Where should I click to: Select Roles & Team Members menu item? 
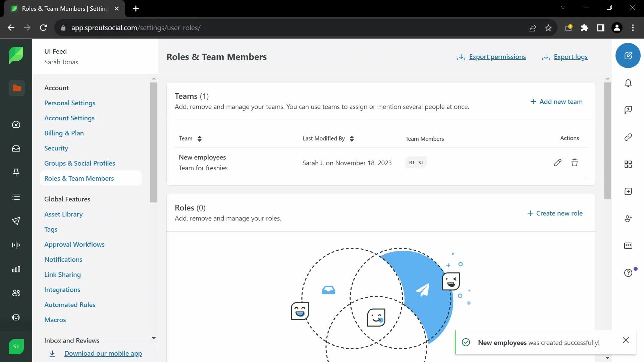pyautogui.click(x=79, y=178)
